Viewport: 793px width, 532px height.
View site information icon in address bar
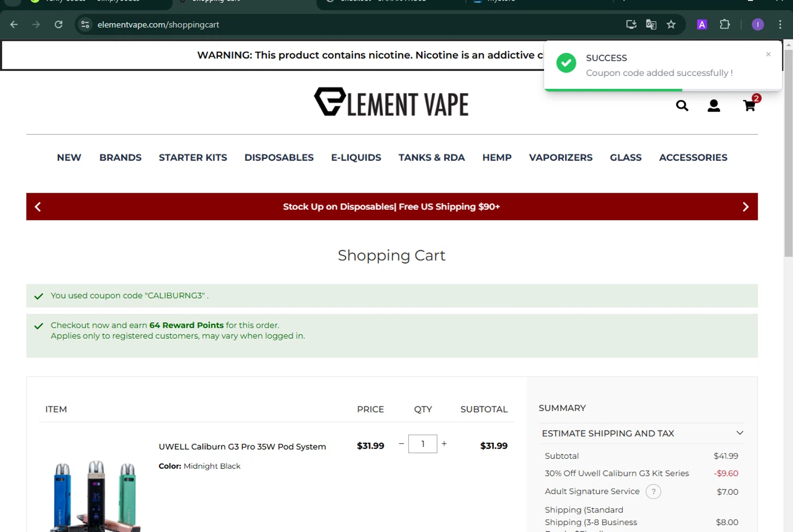(85, 24)
